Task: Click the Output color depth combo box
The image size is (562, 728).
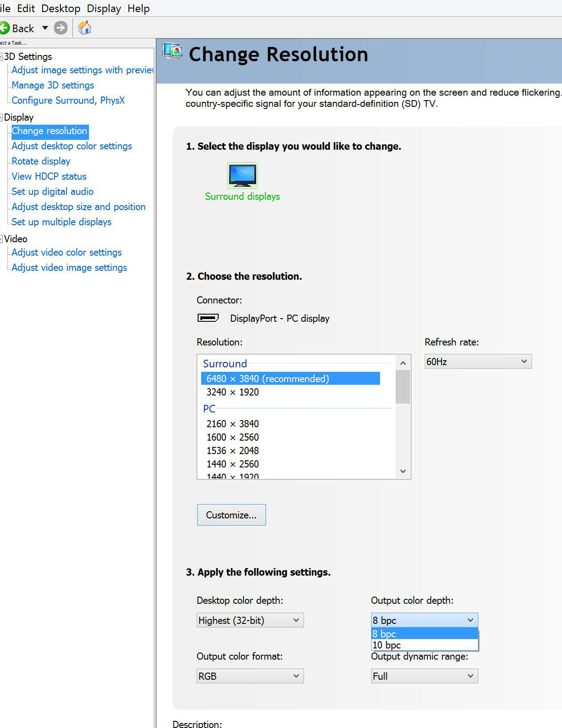Action: 424,620
